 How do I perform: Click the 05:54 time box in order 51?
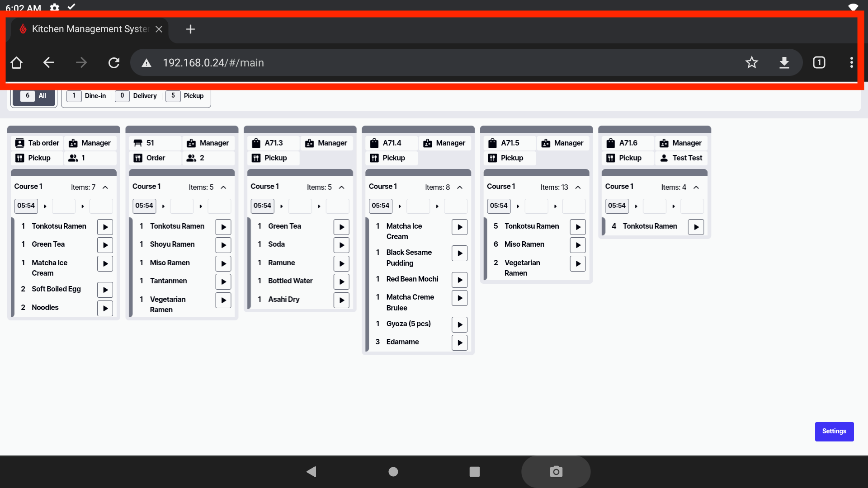point(144,206)
